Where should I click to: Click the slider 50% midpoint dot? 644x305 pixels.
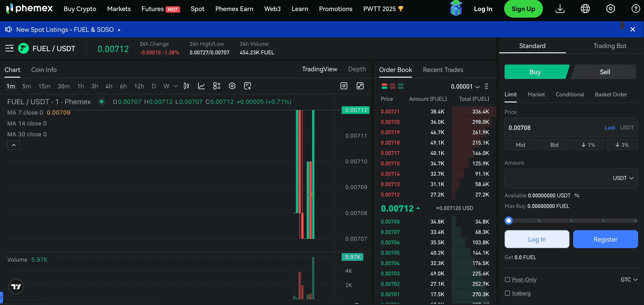(571, 220)
